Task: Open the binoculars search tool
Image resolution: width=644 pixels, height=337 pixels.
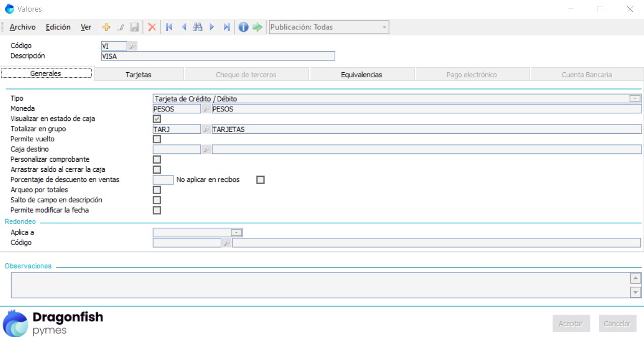Action: [x=198, y=27]
